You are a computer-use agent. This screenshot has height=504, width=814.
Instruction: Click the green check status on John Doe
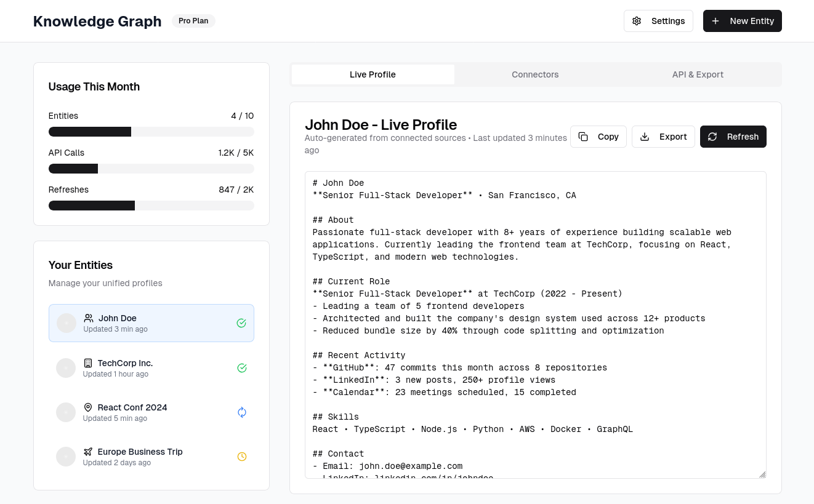tap(241, 323)
